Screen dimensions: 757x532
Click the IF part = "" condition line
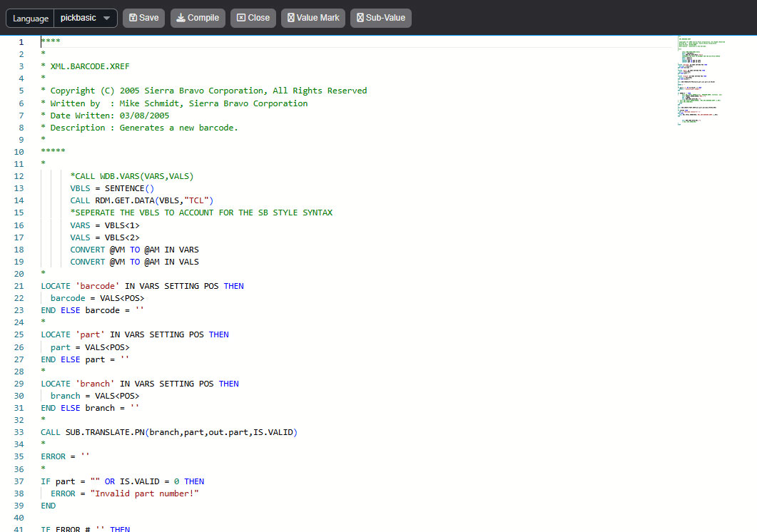(x=122, y=481)
